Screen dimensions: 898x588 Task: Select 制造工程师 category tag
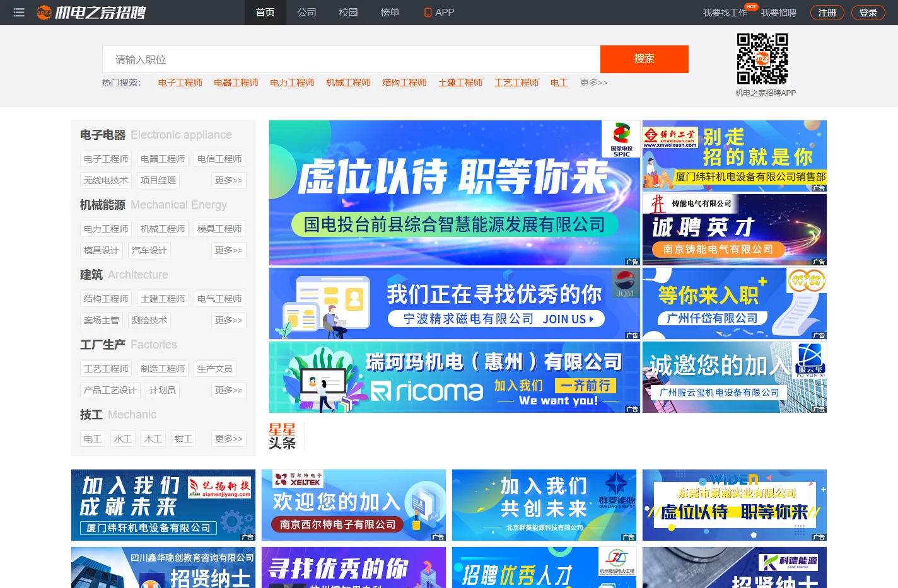(163, 369)
